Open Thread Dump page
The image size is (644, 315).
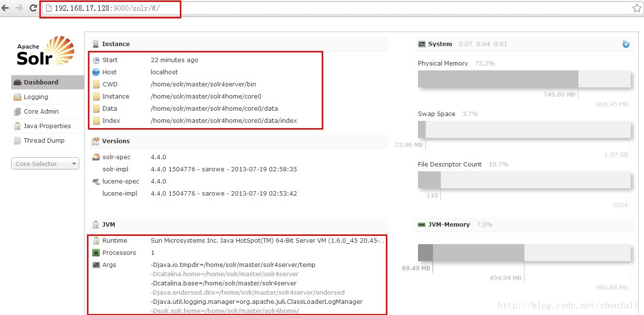tap(48, 140)
